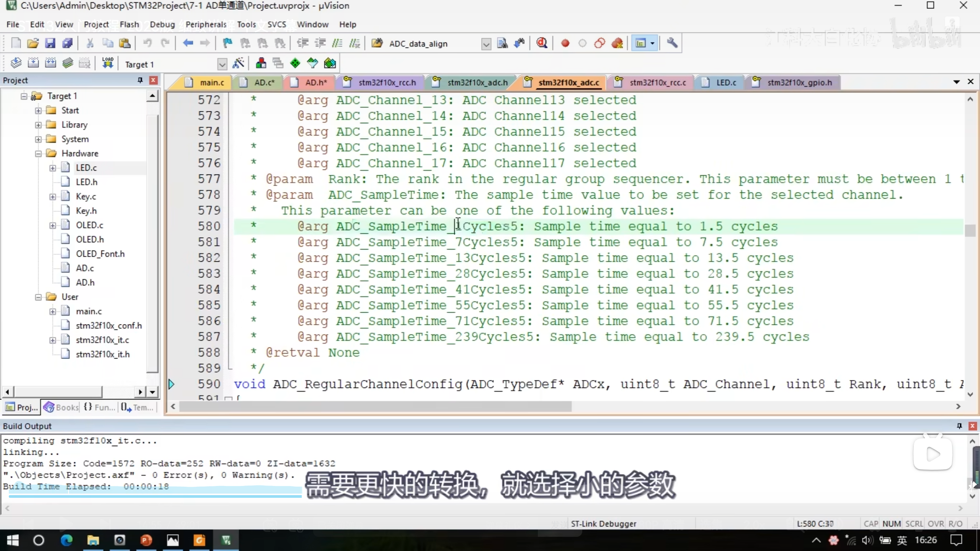
Task: Select stm32f10x_conf.h in the project tree
Action: 109,326
